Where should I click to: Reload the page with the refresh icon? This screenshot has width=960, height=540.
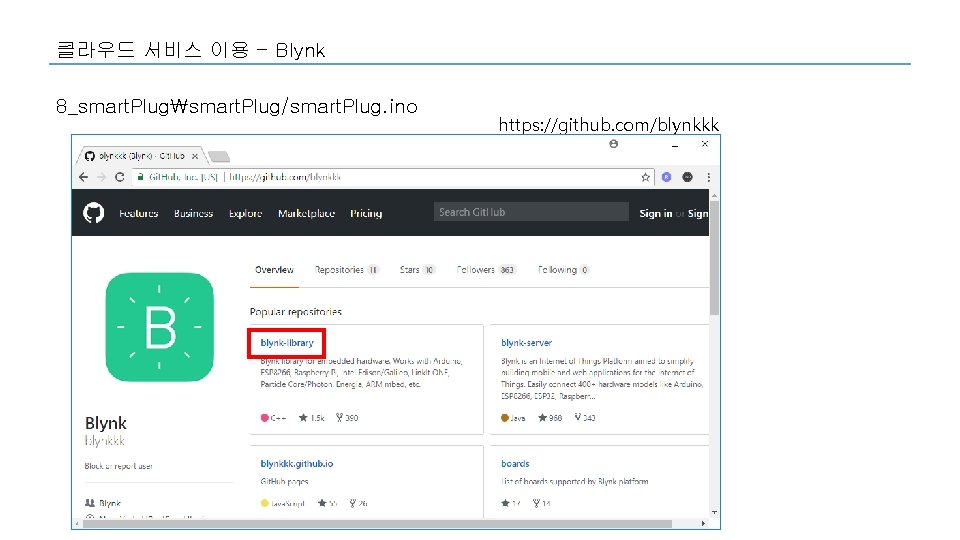click(x=120, y=177)
